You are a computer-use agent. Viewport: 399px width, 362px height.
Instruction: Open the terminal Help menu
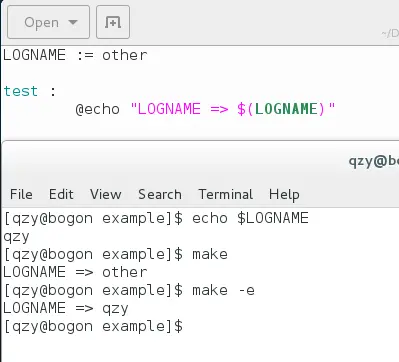[284, 195]
